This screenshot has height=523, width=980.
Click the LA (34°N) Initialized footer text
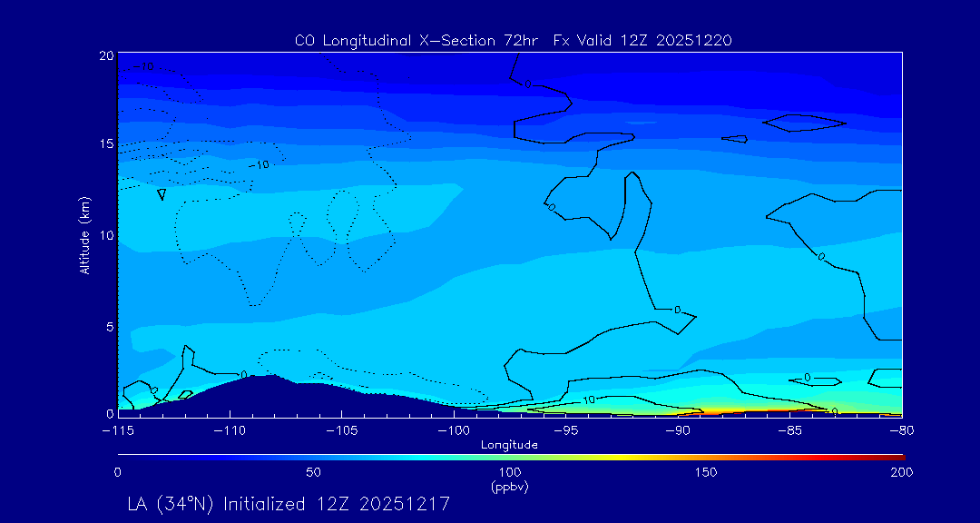point(289,503)
